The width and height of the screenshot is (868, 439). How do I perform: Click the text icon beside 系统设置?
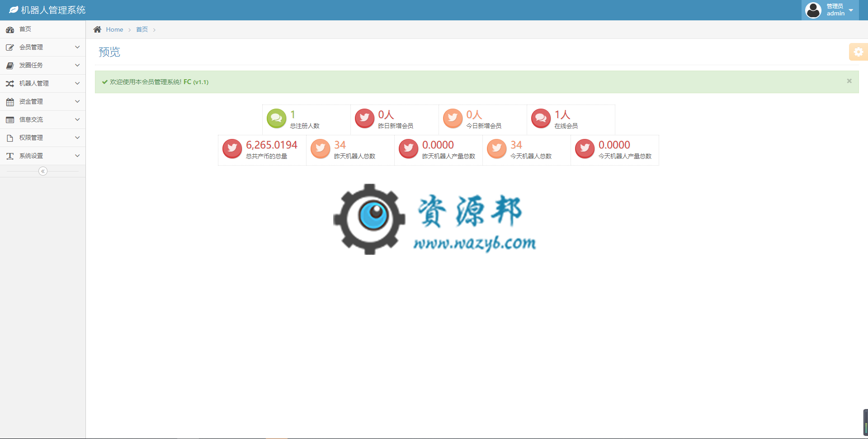[x=10, y=156]
